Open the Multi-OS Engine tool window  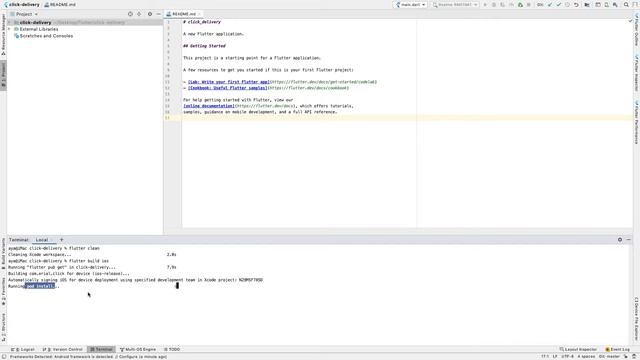click(x=138, y=349)
